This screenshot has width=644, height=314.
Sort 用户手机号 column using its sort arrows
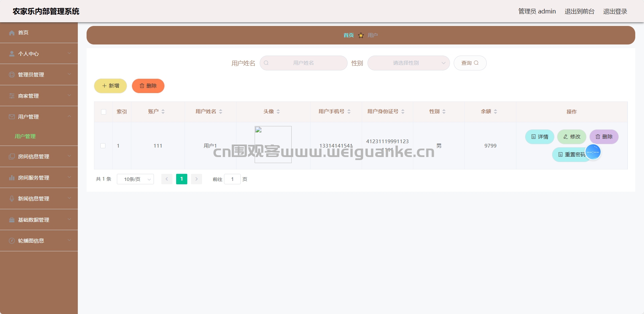coord(349,112)
